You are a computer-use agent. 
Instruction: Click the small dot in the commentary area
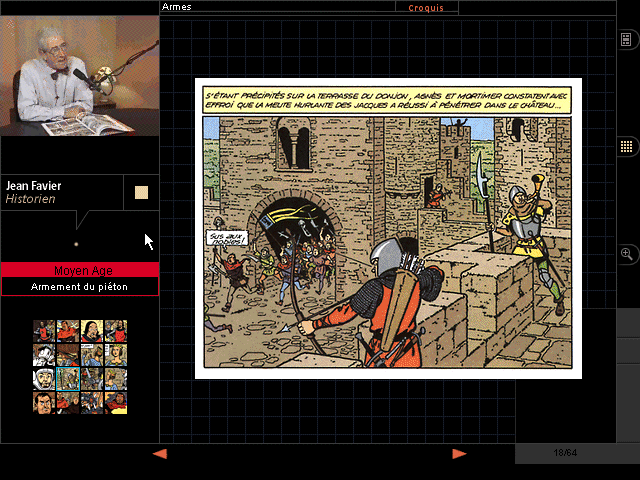click(76, 244)
